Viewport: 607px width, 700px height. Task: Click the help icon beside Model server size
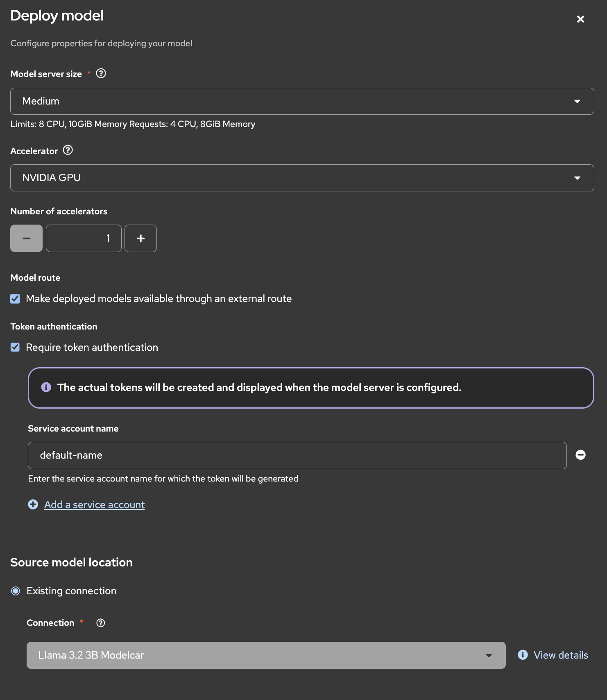(x=101, y=73)
